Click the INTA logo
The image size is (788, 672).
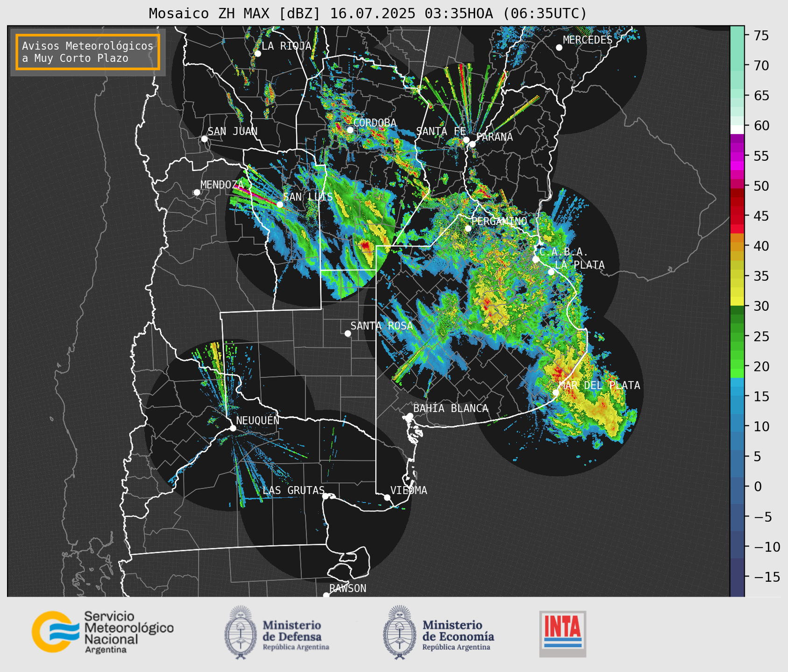point(563,634)
